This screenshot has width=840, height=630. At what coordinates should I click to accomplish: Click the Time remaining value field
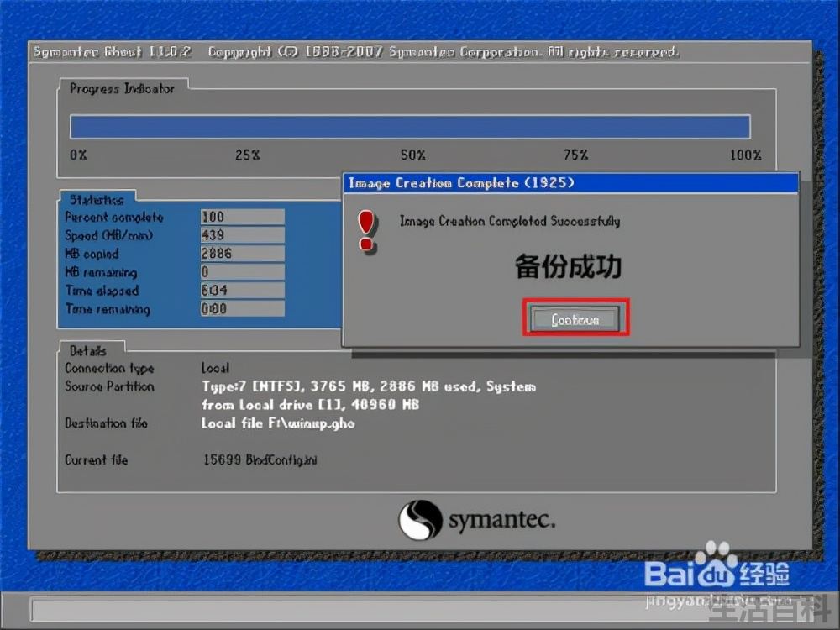[x=242, y=308]
